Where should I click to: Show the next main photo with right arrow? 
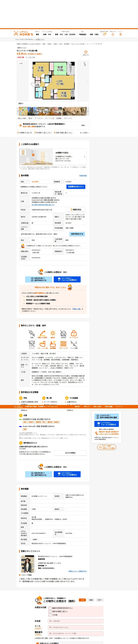(88, 81)
